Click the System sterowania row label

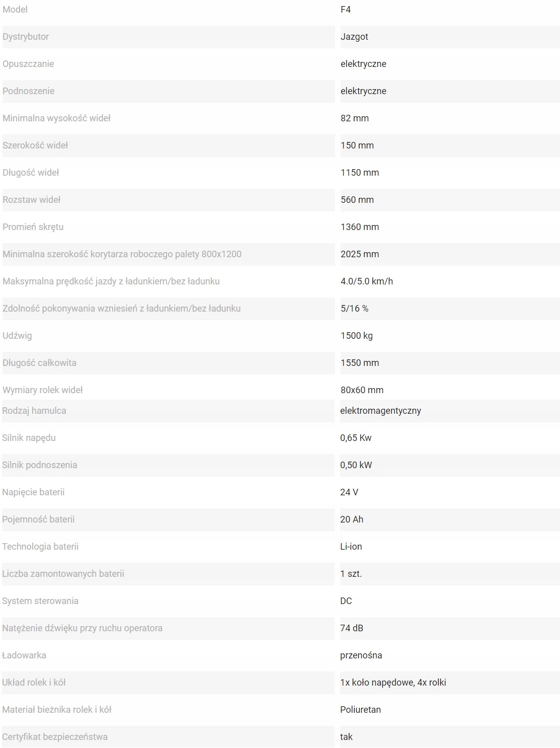[x=40, y=601]
